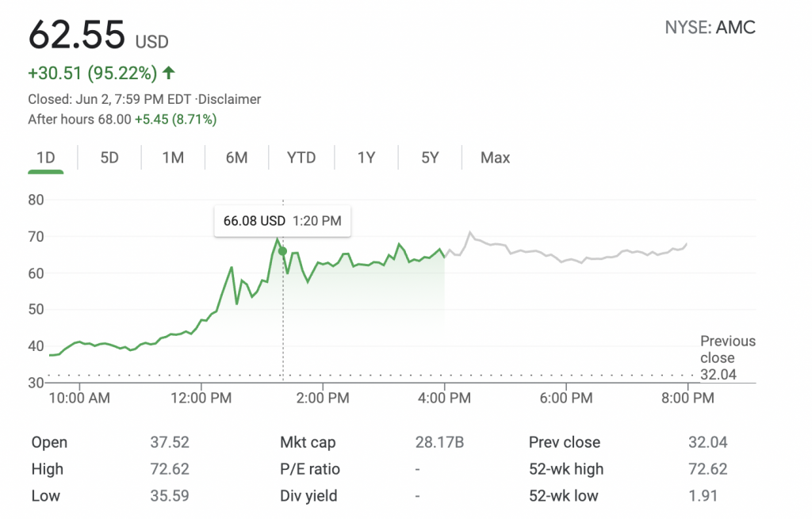
Task: Click the Open value 37.52
Action: (170, 442)
